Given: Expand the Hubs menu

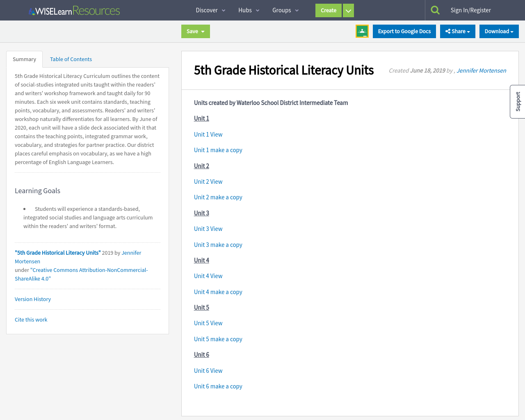Looking at the screenshot, I should pos(249,10).
